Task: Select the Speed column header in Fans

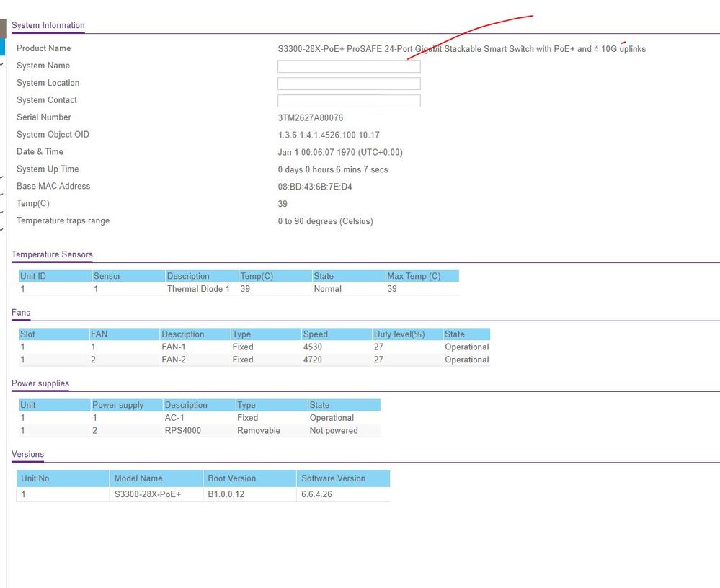Action: [315, 334]
